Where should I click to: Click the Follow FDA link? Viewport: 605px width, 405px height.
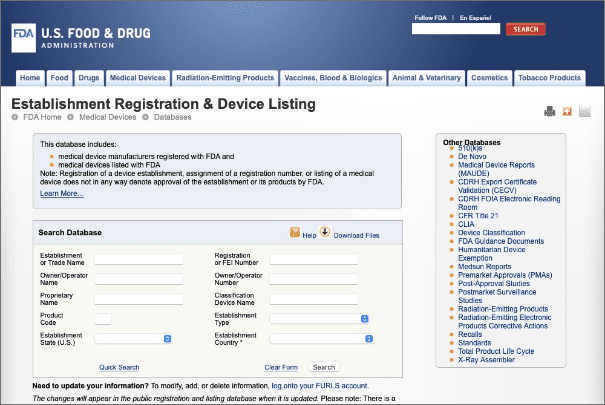430,18
